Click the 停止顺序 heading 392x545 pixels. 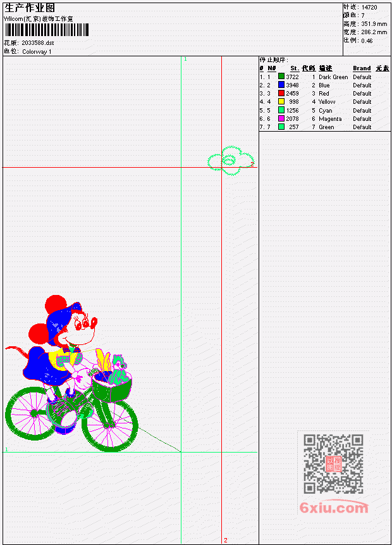(x=274, y=60)
